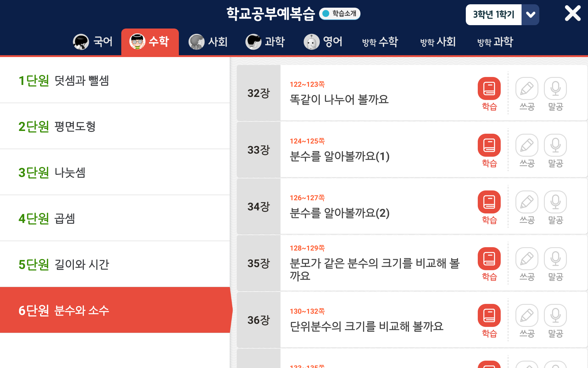Open 학습 book icon for 32장
The height and width of the screenshot is (368, 588).
click(489, 89)
